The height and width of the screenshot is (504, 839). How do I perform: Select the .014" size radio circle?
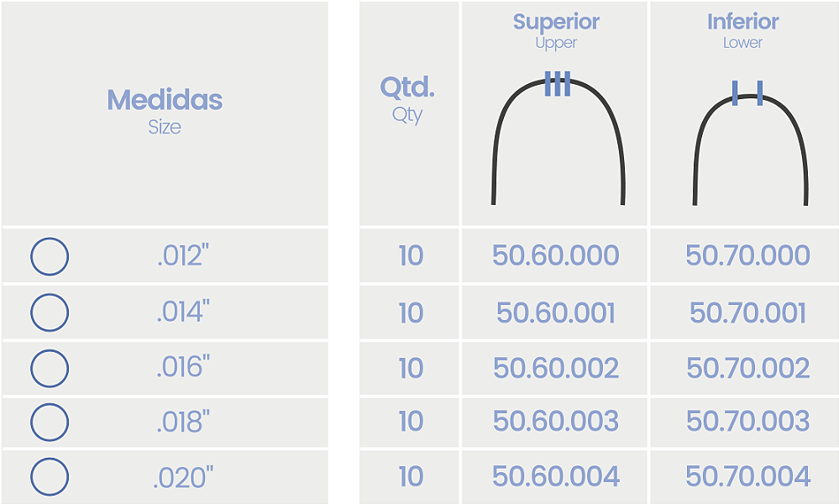click(50, 312)
